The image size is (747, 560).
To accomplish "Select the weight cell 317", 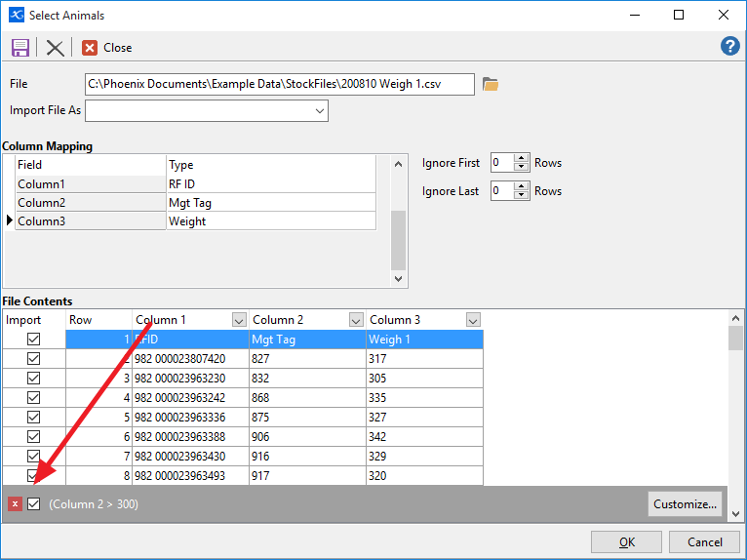I will click(425, 359).
